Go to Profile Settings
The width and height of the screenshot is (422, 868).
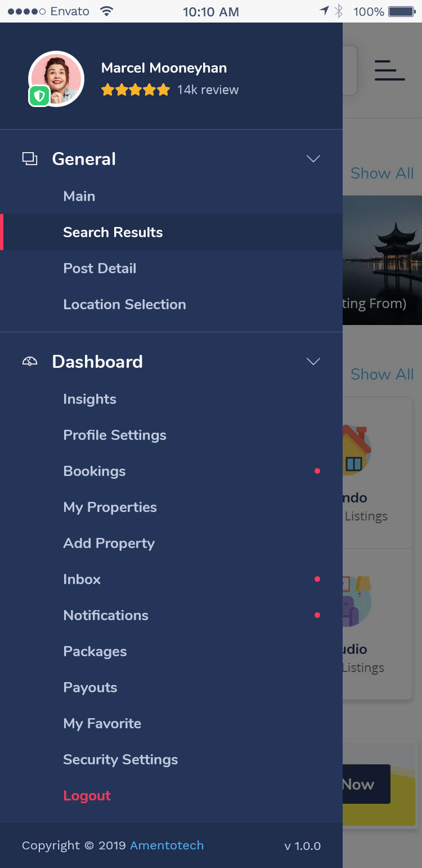(171, 435)
